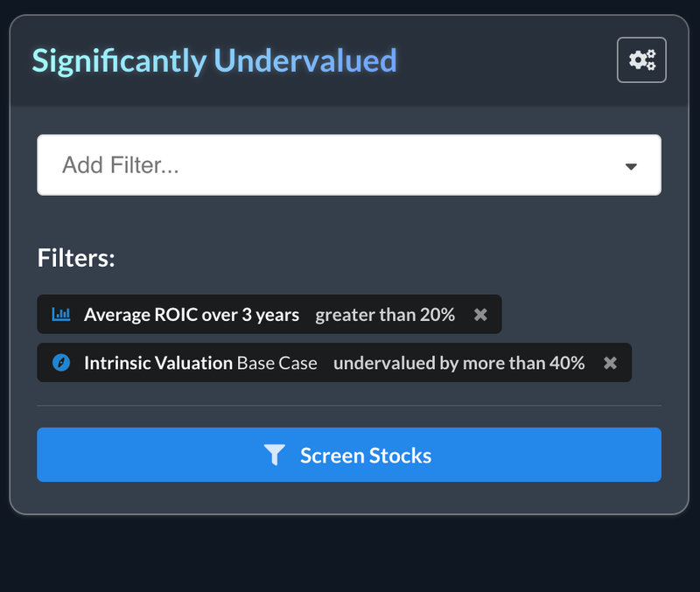The width and height of the screenshot is (700, 592).
Task: Click the 20% threshold value
Action: [x=437, y=315]
